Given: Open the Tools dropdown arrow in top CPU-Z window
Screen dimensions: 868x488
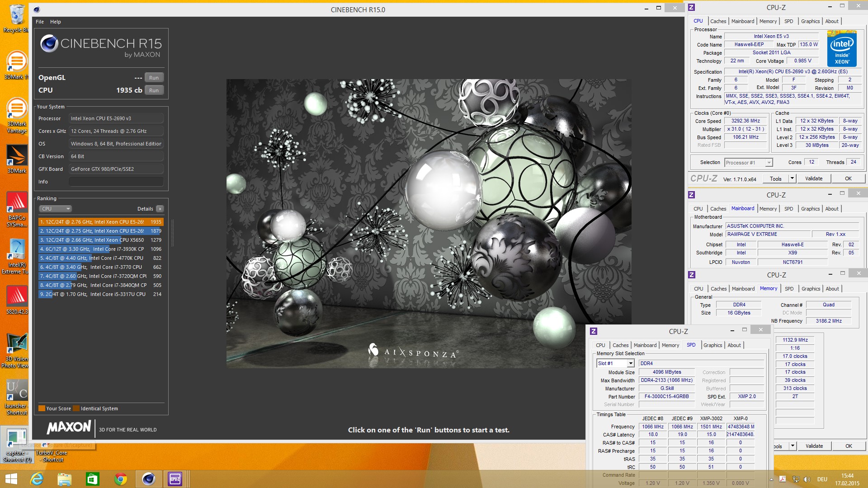Looking at the screenshot, I should [x=792, y=178].
